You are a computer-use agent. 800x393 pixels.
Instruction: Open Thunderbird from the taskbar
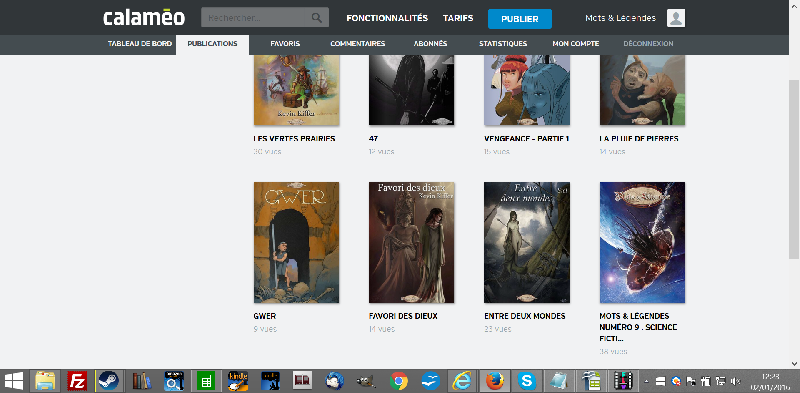tap(334, 381)
